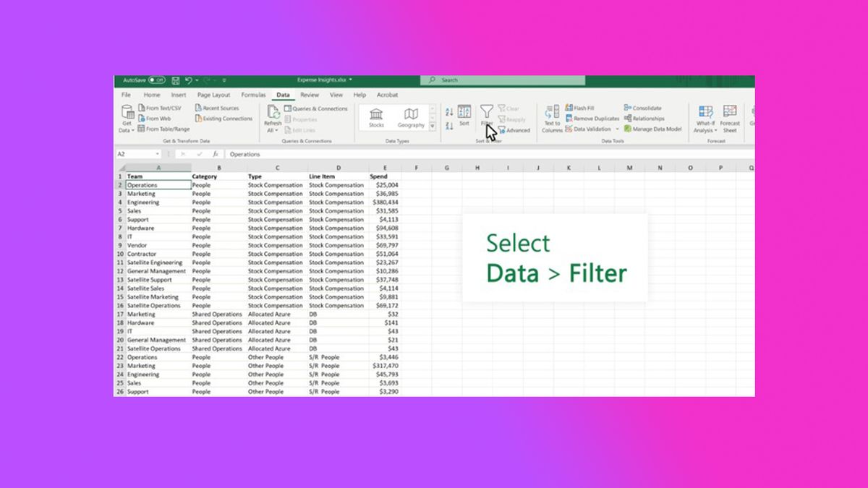Select the Stocks data type
This screenshot has width=868, height=488.
376,118
